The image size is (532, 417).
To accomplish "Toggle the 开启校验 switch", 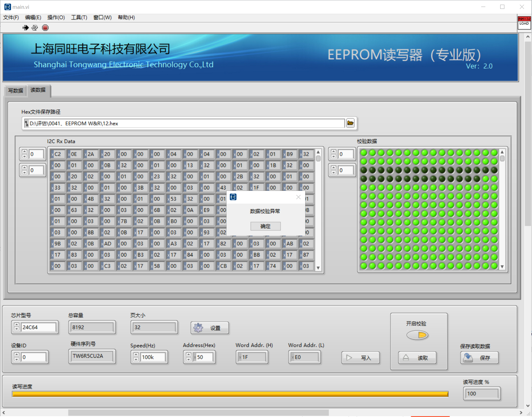I will [417, 335].
